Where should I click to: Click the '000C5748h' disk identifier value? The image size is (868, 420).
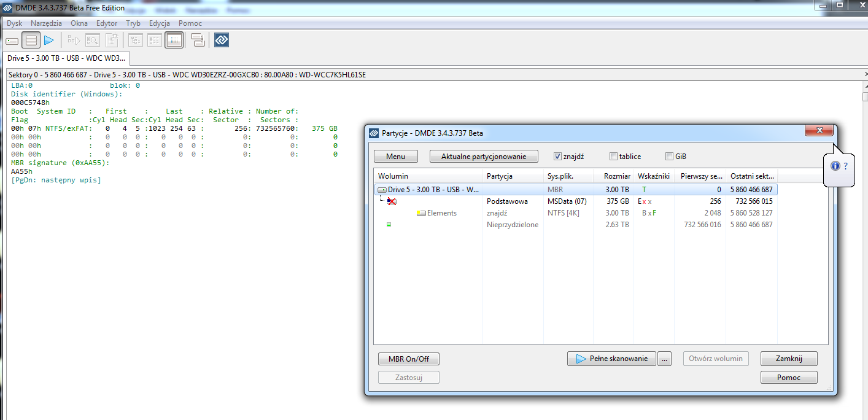click(31, 103)
